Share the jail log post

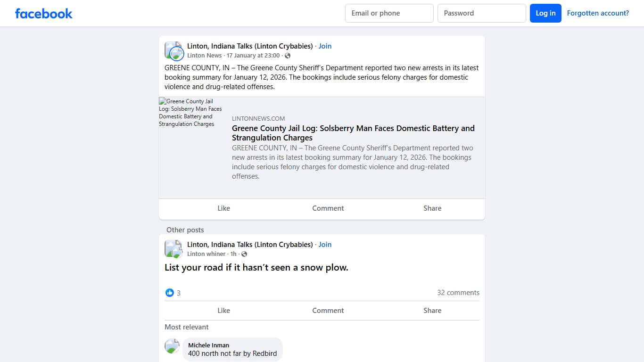(x=432, y=208)
